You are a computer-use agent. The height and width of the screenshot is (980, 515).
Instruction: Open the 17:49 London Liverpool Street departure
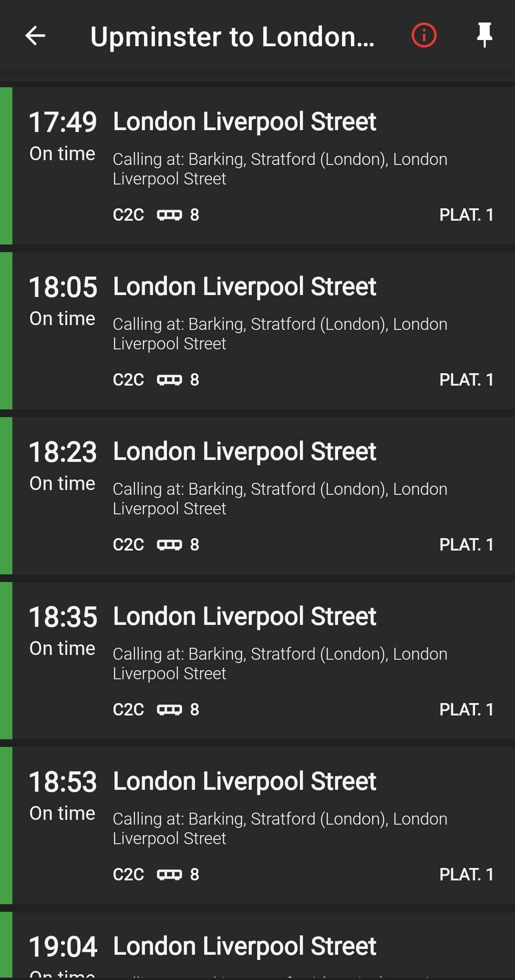[257, 166]
